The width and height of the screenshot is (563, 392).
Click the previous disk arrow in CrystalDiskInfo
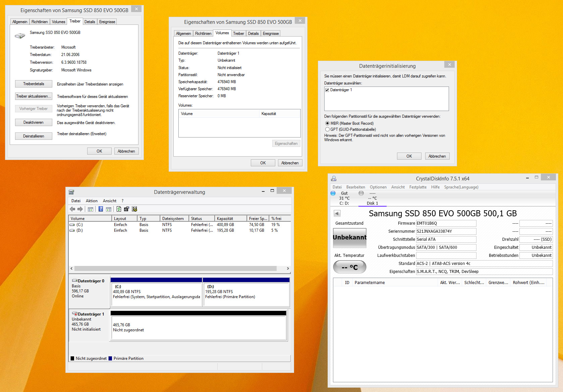tap(337, 213)
